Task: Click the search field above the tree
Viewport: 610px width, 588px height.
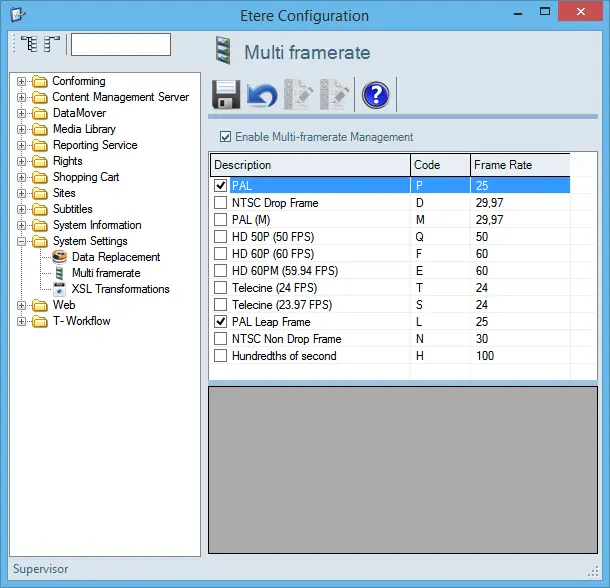Action: 120,45
